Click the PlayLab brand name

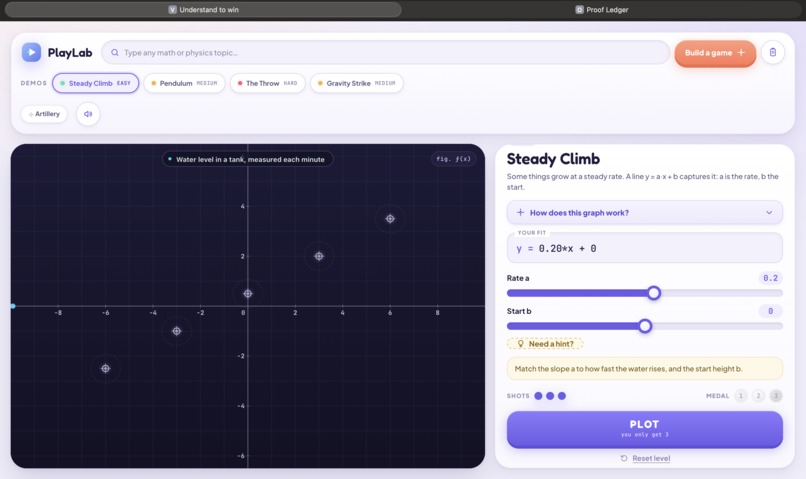tap(70, 52)
